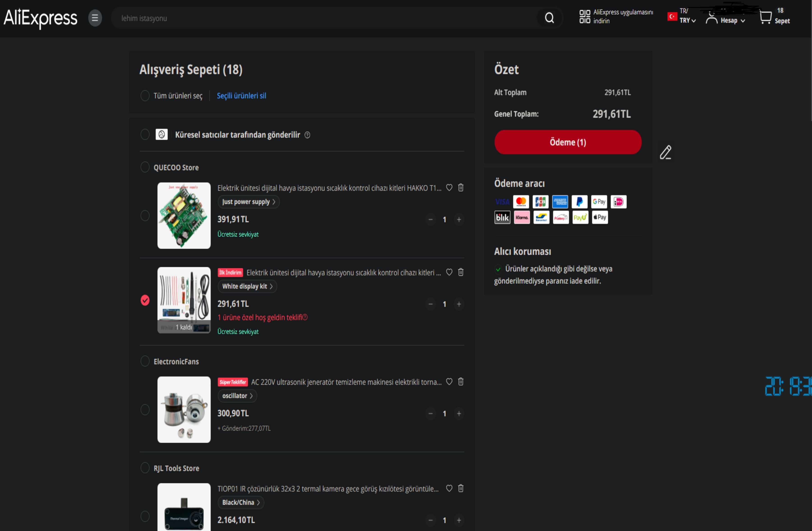Click the search magnifier button
Image resolution: width=812 pixels, height=531 pixels.
coord(549,18)
